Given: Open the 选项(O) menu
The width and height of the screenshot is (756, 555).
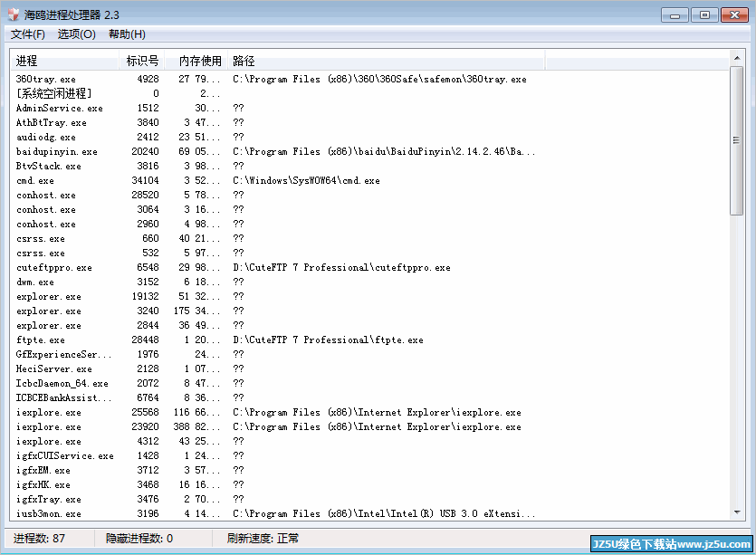Looking at the screenshot, I should (76, 34).
